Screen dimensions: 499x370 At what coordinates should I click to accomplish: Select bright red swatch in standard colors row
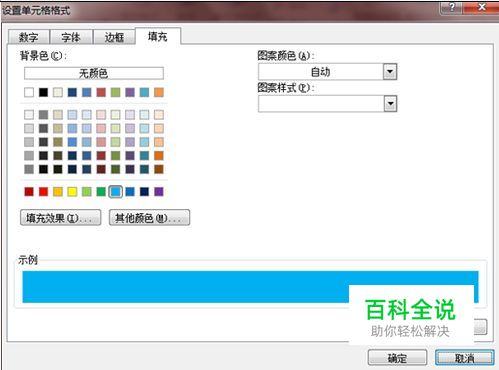pos(43,192)
